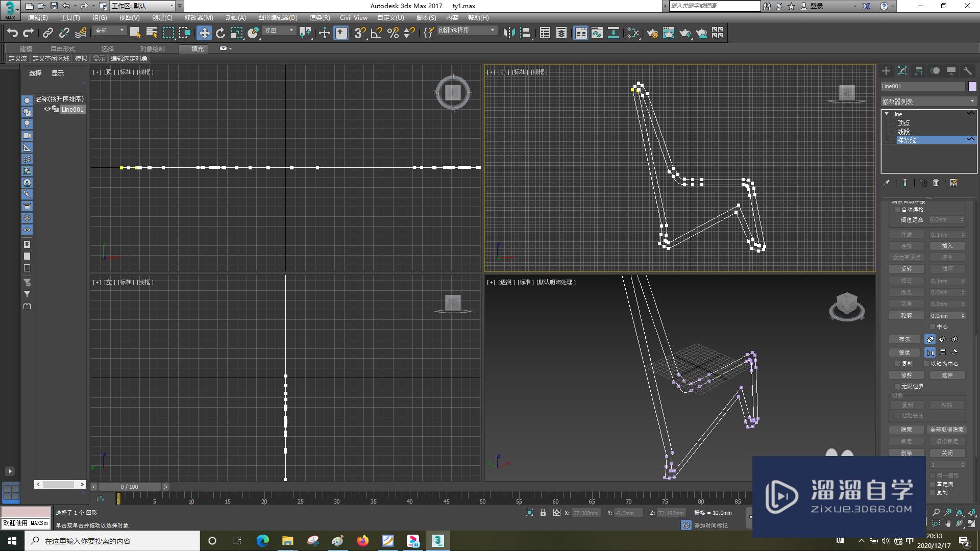Image resolution: width=980 pixels, height=552 pixels.
Task: Enable the 无限边界 checkbox
Action: click(897, 386)
